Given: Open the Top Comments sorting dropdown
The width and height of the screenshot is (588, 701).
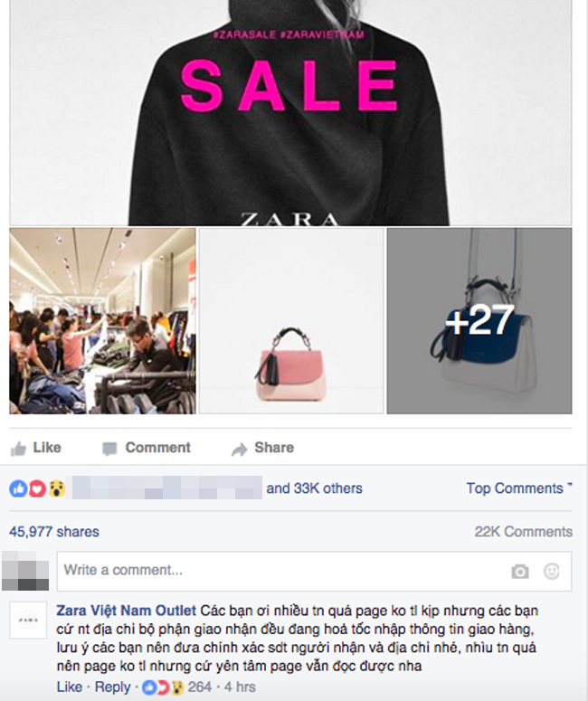Looking at the screenshot, I should coord(519,488).
